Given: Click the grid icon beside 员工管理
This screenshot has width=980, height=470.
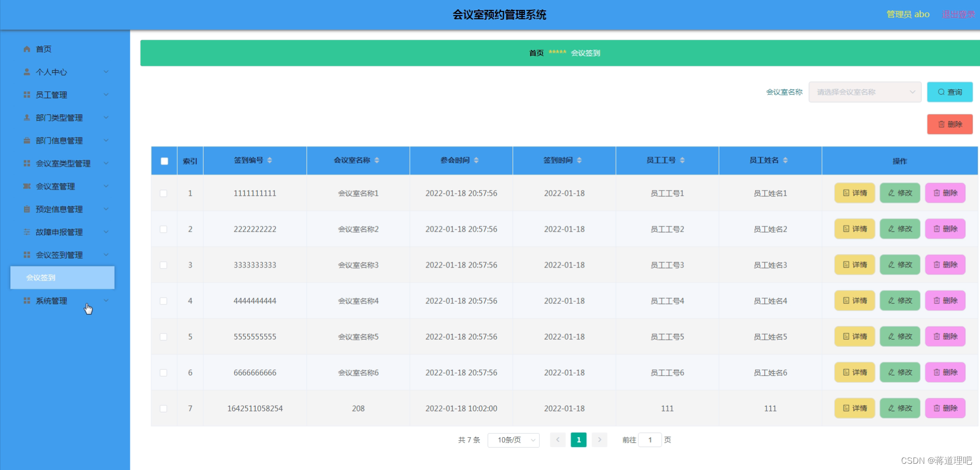Looking at the screenshot, I should tap(27, 95).
